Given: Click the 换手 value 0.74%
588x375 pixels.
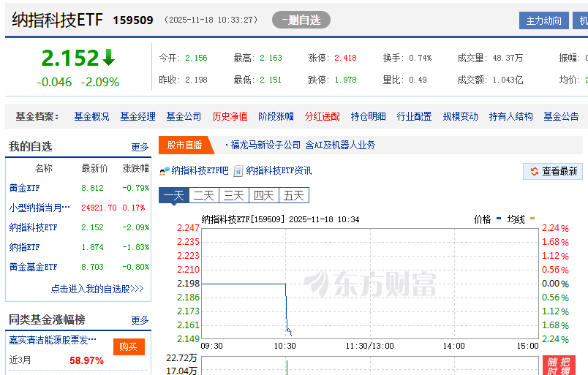Looking at the screenshot, I should (421, 58).
